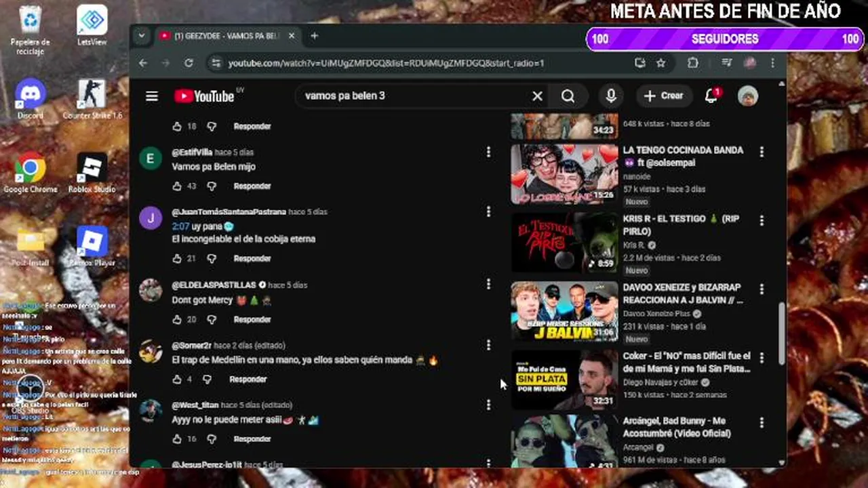The height and width of the screenshot is (488, 868).
Task: Open Chrome tab search dropdown arrow
Action: [141, 36]
